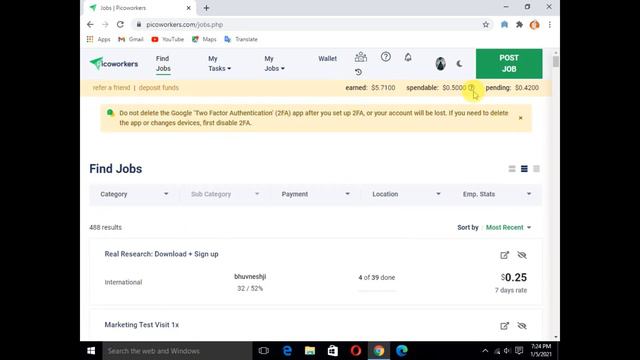Open the Chrome three-dot menu
Viewport: 640px width, 360px height.
pyautogui.click(x=550, y=24)
